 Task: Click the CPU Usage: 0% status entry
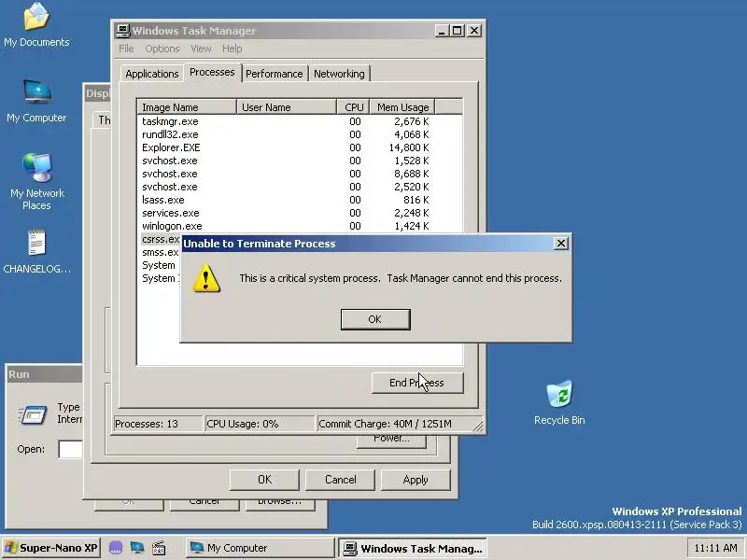click(x=260, y=424)
